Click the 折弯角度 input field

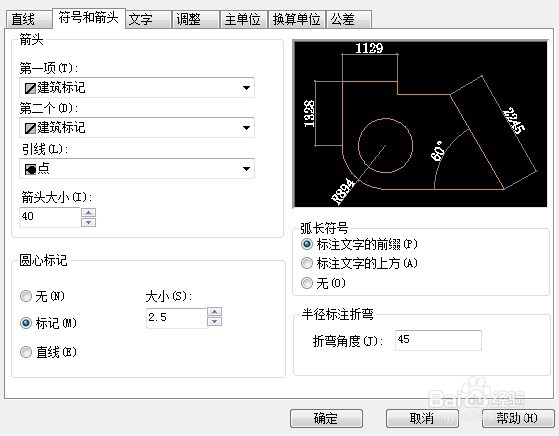(438, 340)
